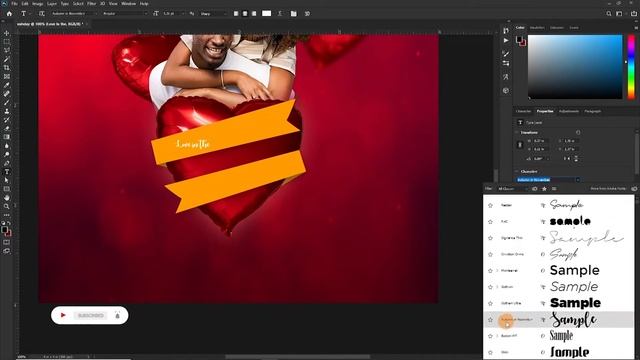Image resolution: width=640 pixels, height=360 pixels.
Task: Collapse the Character section
Action: pyautogui.click(x=517, y=171)
